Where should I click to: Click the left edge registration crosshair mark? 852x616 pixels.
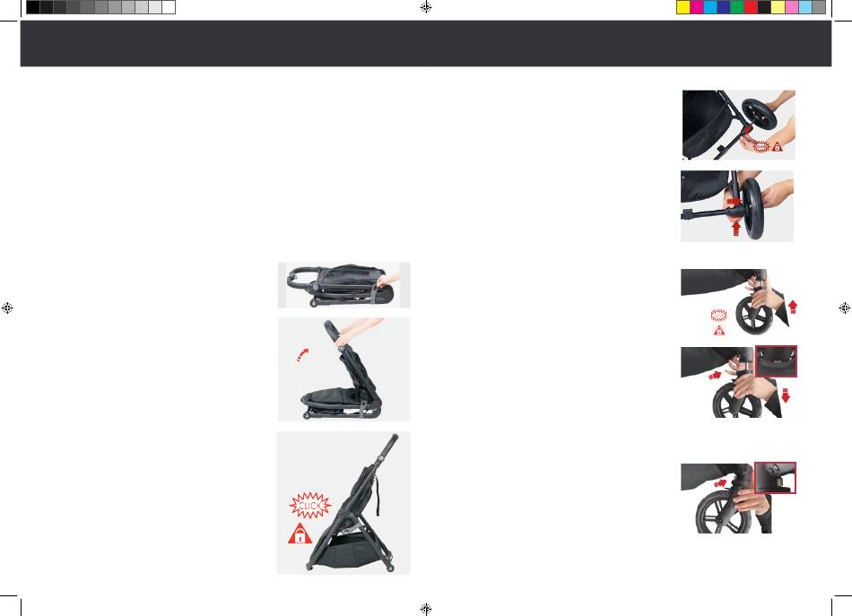7,308
